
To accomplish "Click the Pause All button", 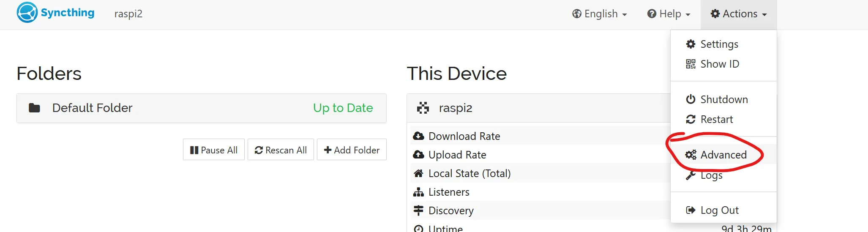I will [214, 150].
